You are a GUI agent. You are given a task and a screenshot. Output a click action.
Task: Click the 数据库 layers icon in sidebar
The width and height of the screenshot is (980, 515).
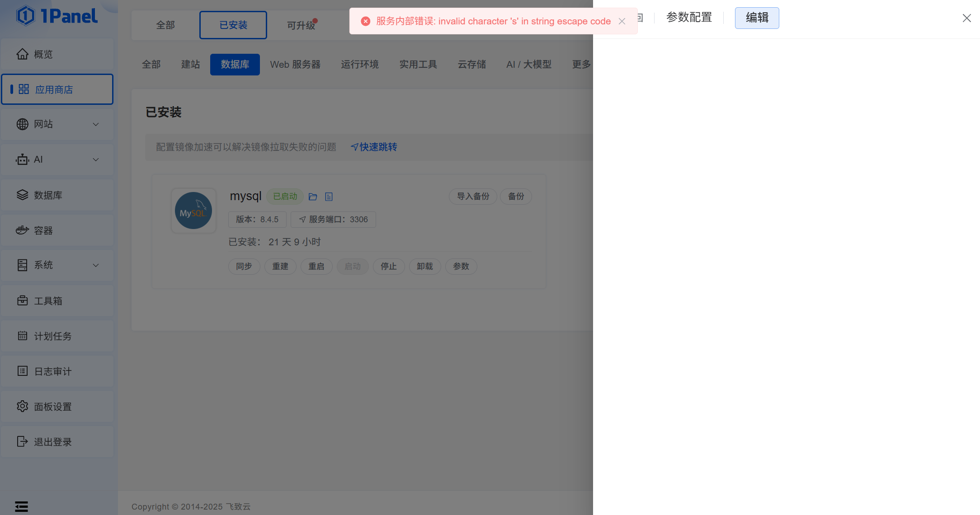(x=23, y=195)
